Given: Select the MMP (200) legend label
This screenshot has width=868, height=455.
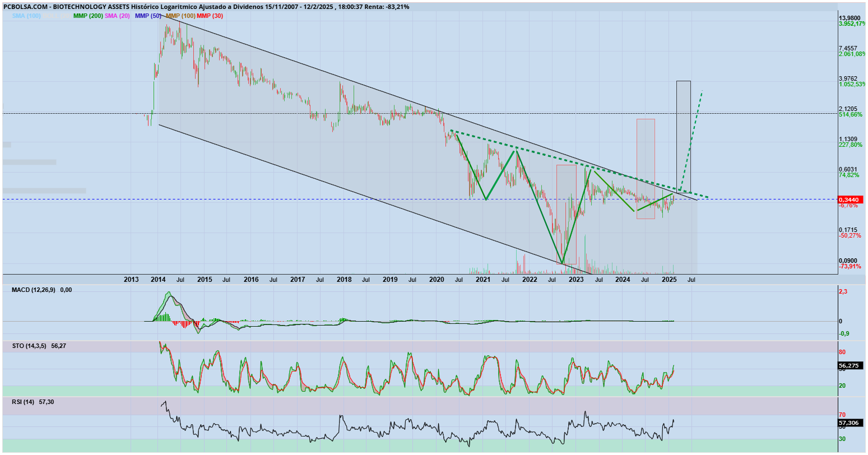Looking at the screenshot, I should click(x=88, y=16).
